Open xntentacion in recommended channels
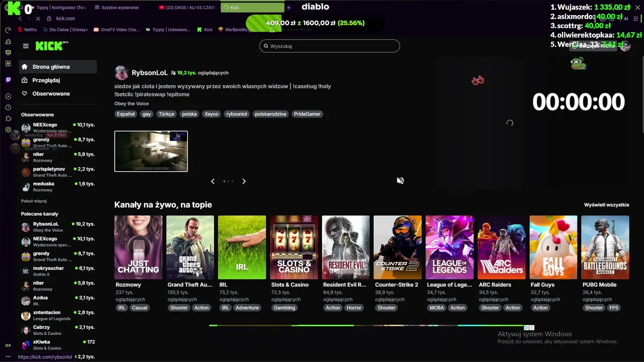This screenshot has height=362, width=644. pyautogui.click(x=58, y=315)
